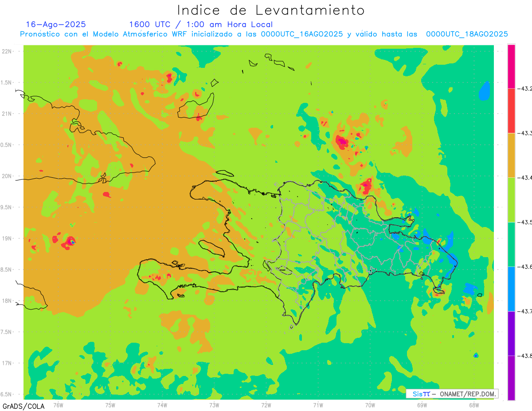The image size is (532, 411).
Task: Click the legend value "-43.4"
Action: 524,177
